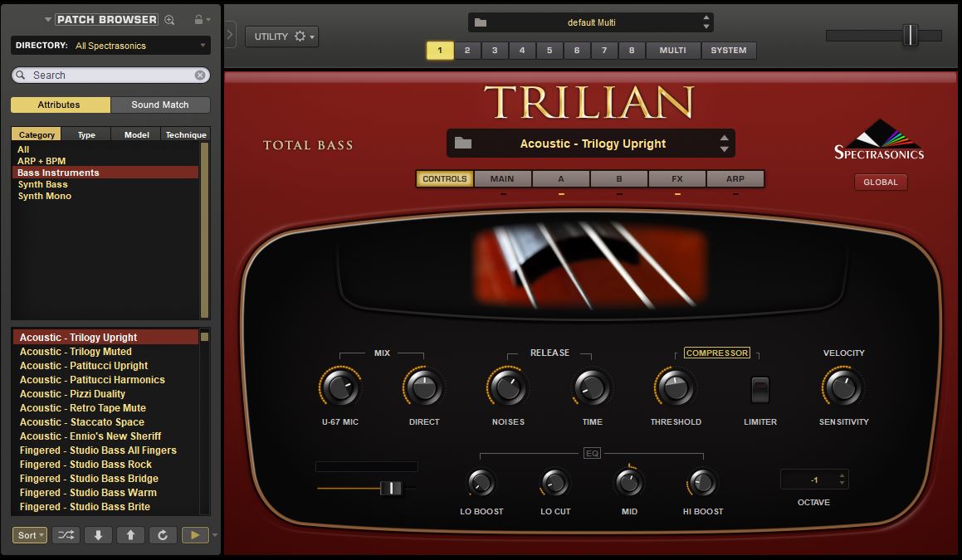Open the ARP tab

tap(735, 179)
